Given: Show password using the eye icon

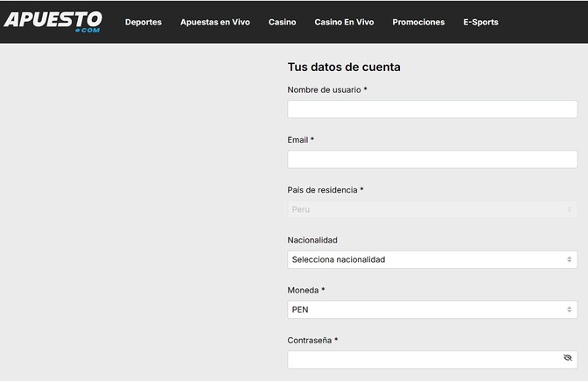Looking at the screenshot, I should tap(568, 358).
